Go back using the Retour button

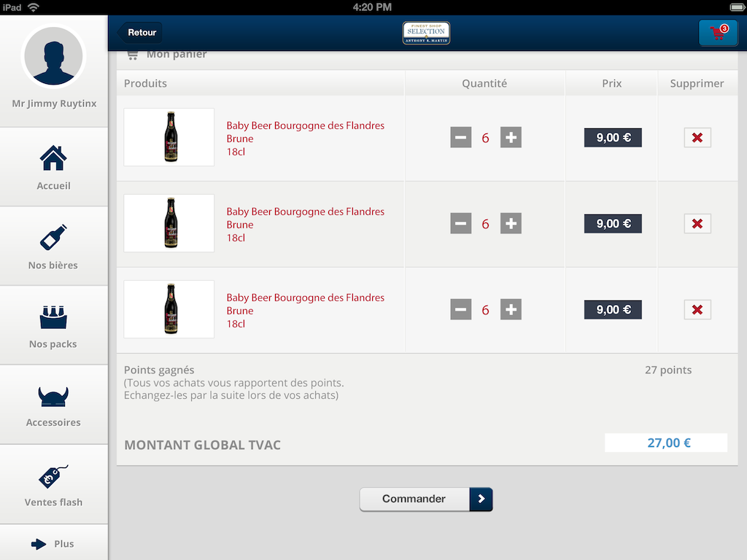140,32
